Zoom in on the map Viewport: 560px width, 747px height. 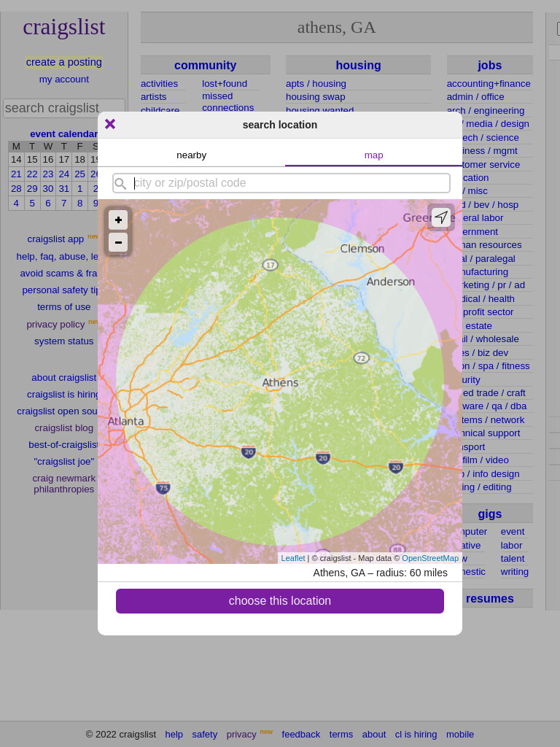click(x=118, y=220)
